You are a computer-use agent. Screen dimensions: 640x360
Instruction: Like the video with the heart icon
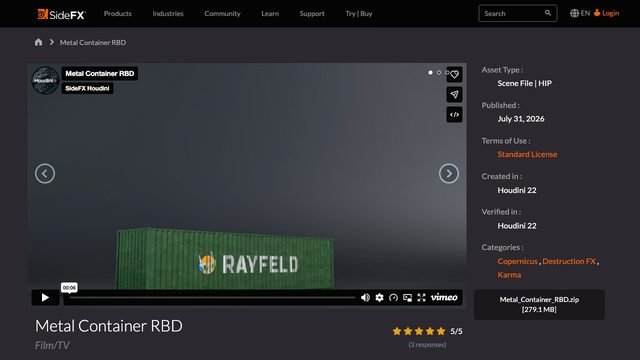pos(454,75)
